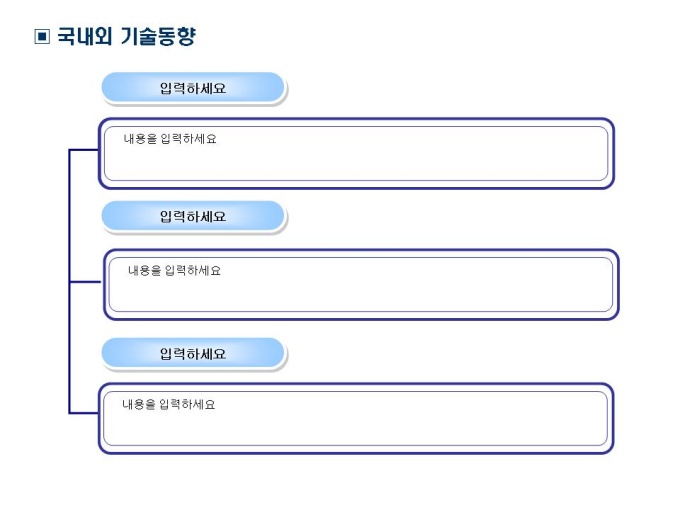Click 내용을 입력하세요 text in the first box
Image resolution: width=680 pixels, height=510 pixels.
170,139
